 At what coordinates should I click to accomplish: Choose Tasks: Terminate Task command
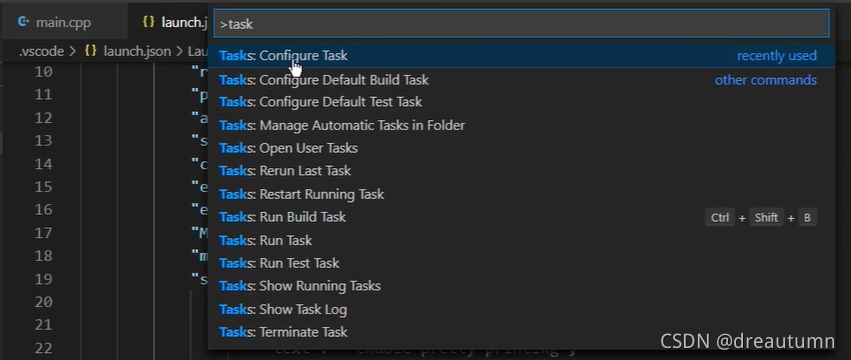tap(521, 332)
